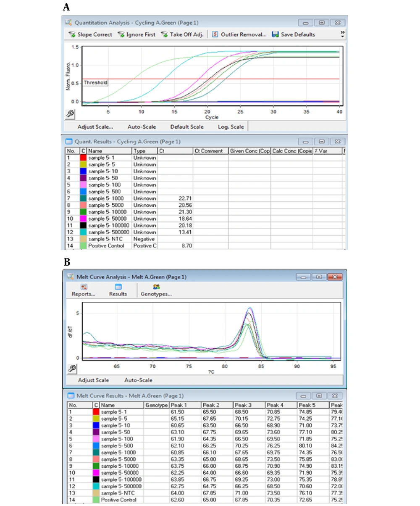Screen dimensions: 420x506
Task: Click Adjust Scale under melt curve chart
Action: [x=93, y=380]
